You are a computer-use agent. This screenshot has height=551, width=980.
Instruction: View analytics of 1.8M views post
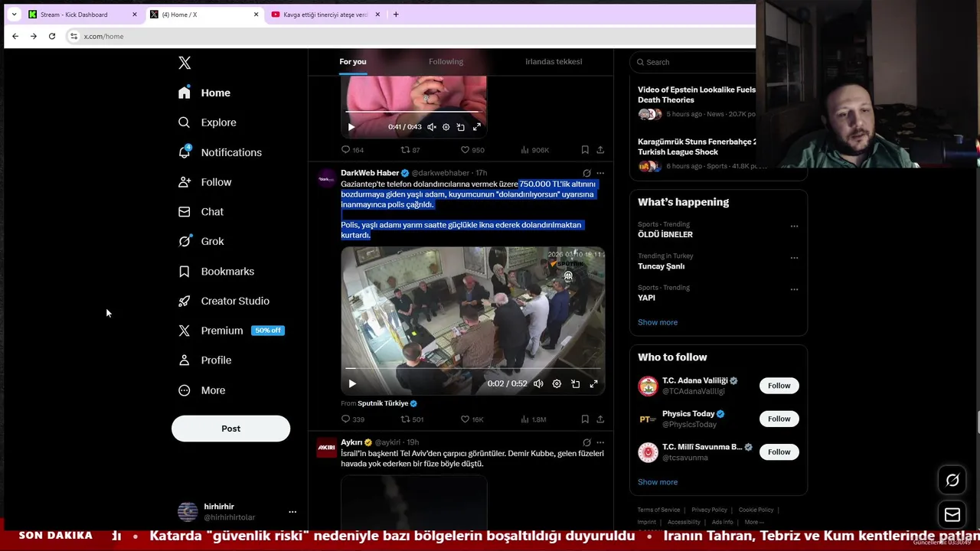533,419
